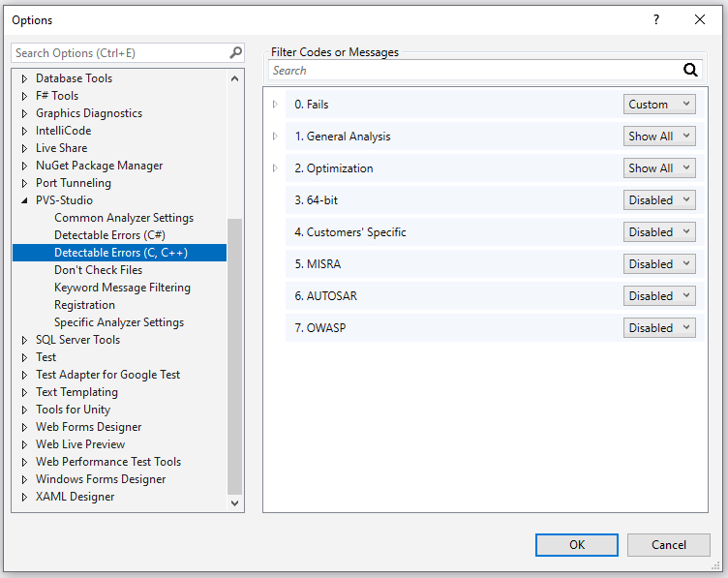The width and height of the screenshot is (728, 578).
Task: Open the 0. Fails Custom dropdown
Action: [659, 105]
